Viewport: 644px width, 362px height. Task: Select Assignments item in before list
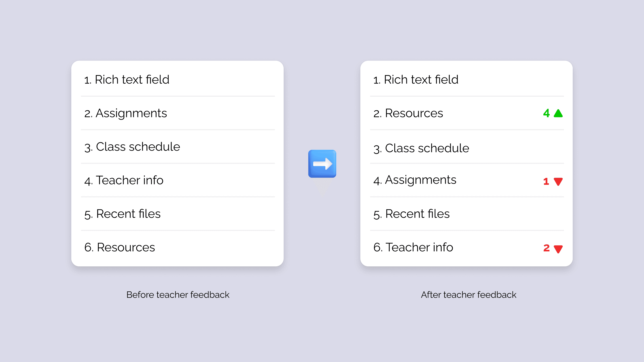pos(125,113)
